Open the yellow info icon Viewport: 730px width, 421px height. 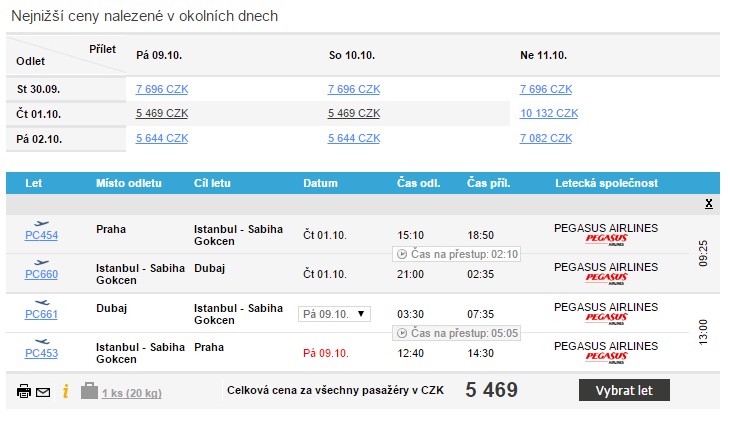66,391
